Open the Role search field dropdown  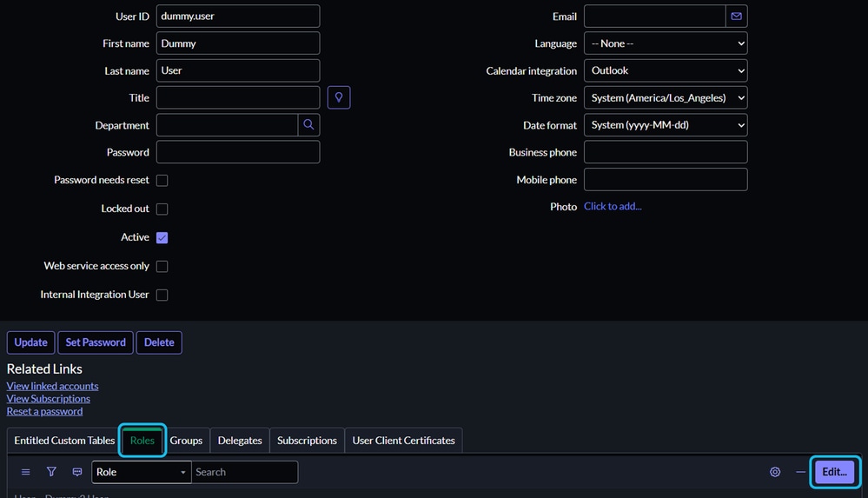point(141,472)
